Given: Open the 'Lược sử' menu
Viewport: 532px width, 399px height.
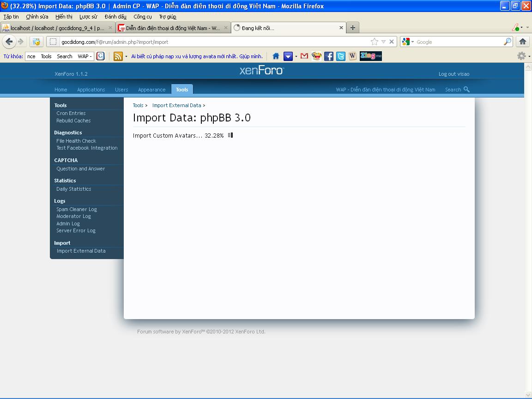Looking at the screenshot, I should point(88,17).
